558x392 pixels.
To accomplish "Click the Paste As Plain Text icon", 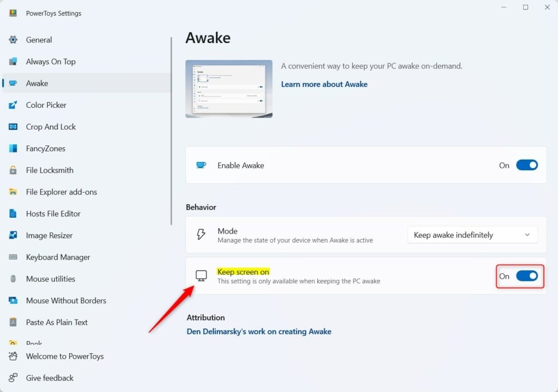I will [13, 322].
